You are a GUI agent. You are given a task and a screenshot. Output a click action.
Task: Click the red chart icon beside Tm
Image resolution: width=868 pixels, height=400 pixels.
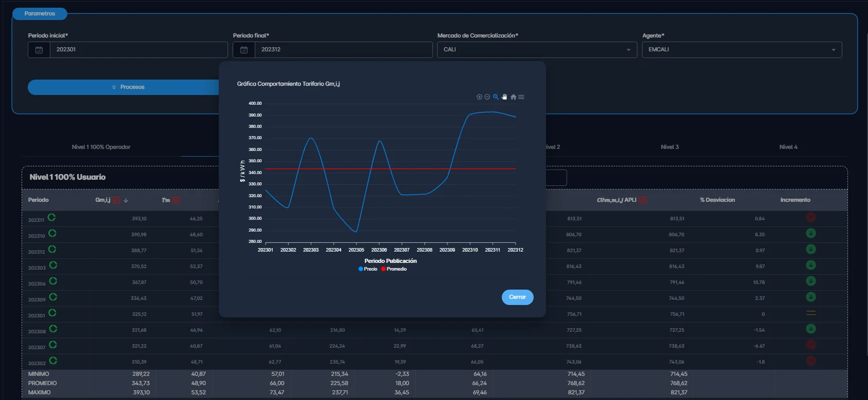click(176, 200)
